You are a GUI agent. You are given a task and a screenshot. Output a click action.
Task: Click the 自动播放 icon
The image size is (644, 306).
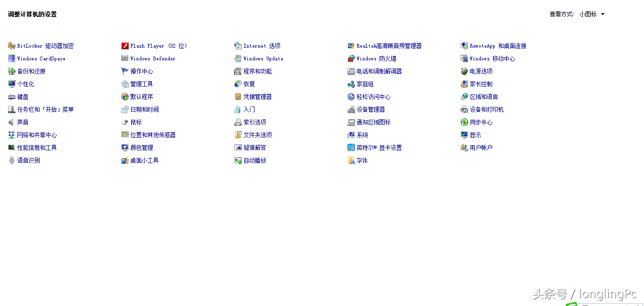pos(238,160)
